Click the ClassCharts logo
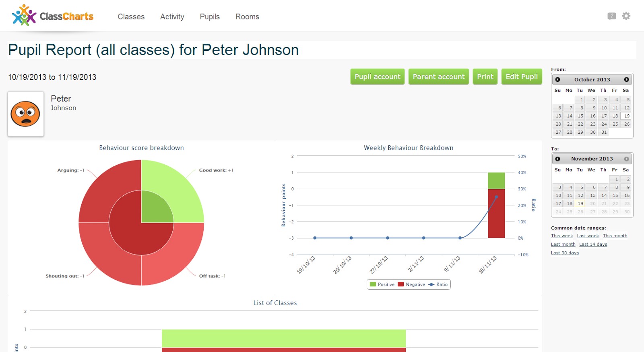This screenshot has height=352, width=644. click(x=53, y=16)
